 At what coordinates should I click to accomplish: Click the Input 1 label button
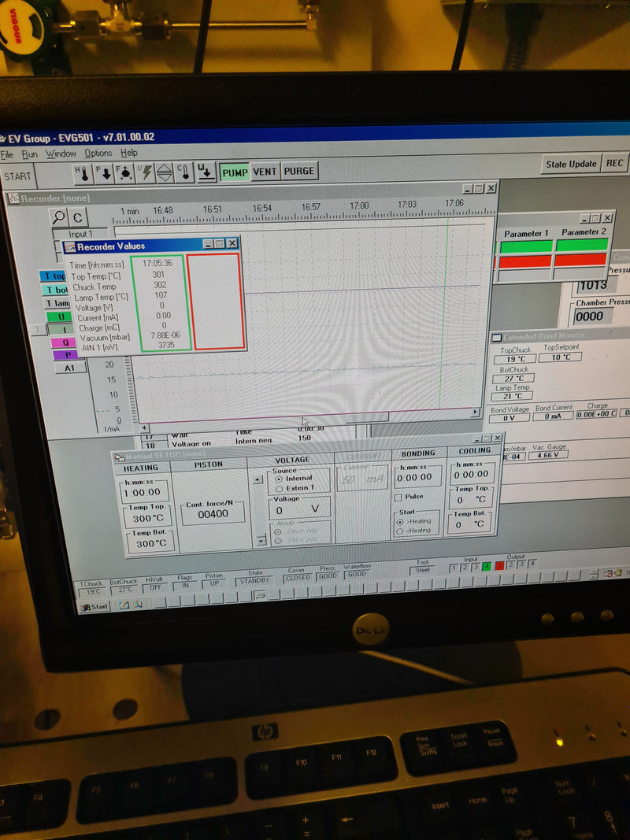point(80,234)
